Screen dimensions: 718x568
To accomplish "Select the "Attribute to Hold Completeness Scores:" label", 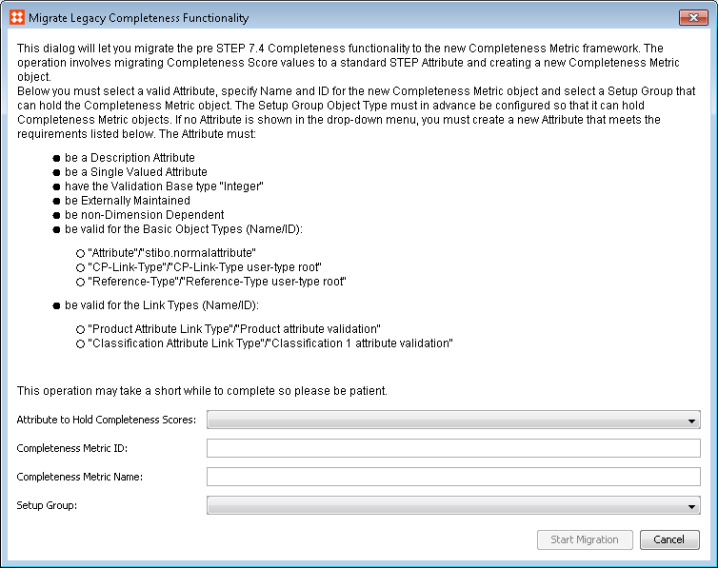I will tap(106, 420).
